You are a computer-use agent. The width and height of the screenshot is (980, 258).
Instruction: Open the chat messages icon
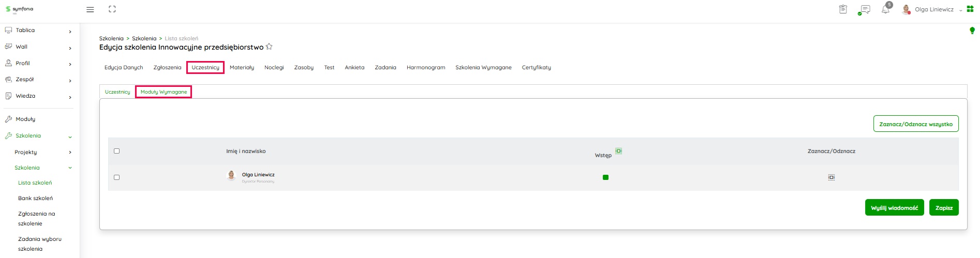[x=864, y=10]
